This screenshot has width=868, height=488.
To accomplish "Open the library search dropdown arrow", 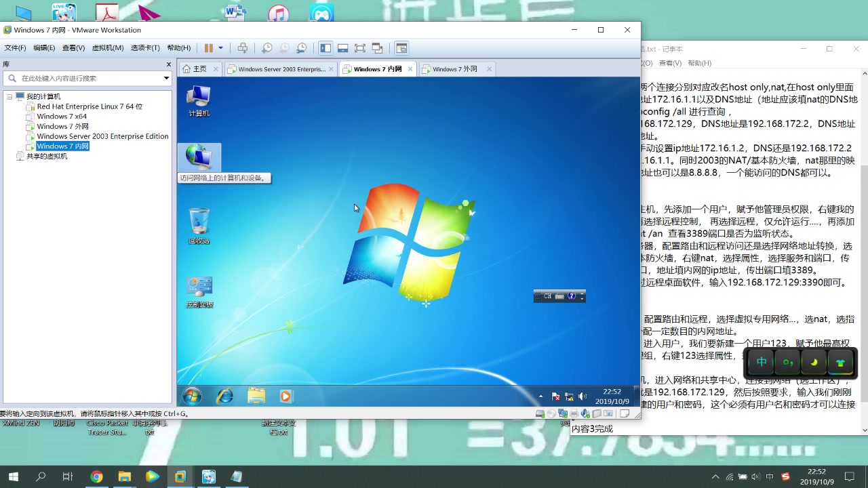I will [166, 78].
